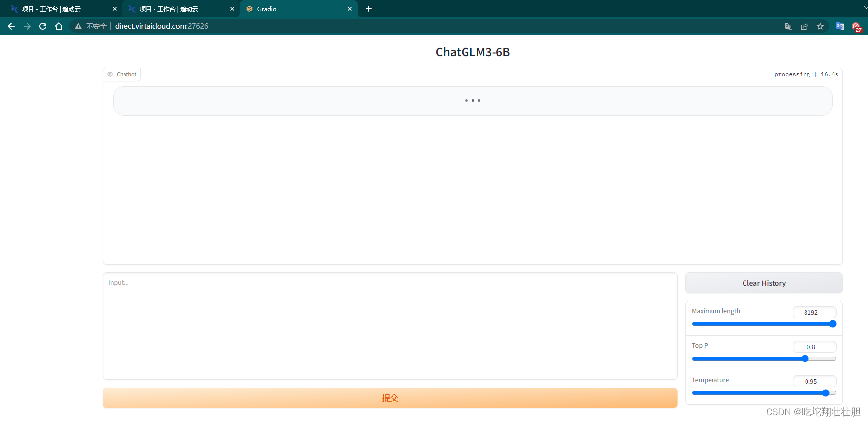The width and height of the screenshot is (868, 421).
Task: Go back using the browser back arrow
Action: click(x=11, y=26)
